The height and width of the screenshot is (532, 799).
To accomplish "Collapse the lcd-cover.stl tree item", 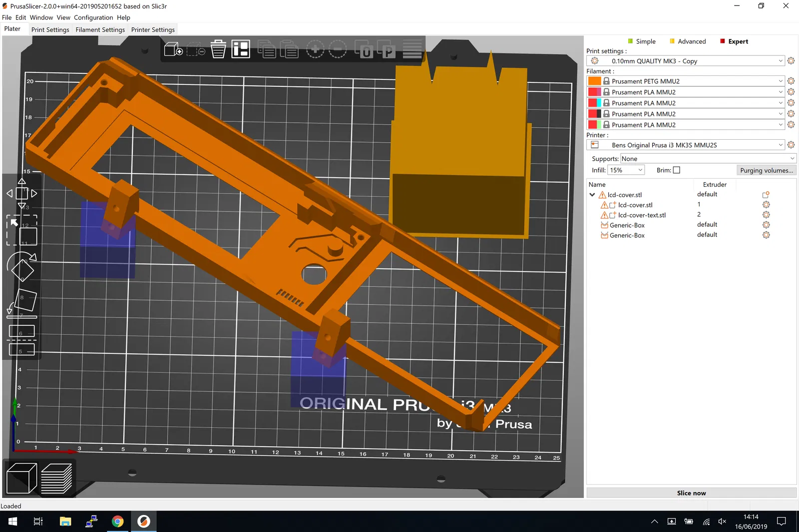I will [592, 195].
